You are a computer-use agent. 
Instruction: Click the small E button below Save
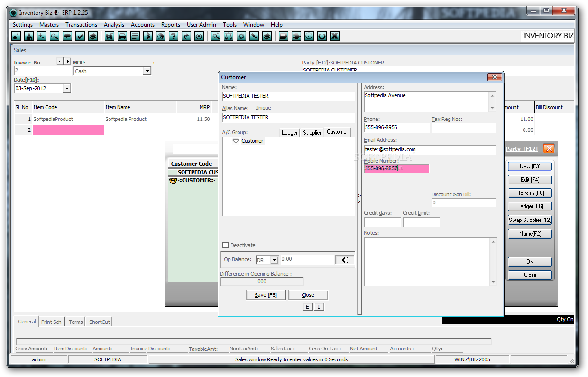click(x=307, y=307)
